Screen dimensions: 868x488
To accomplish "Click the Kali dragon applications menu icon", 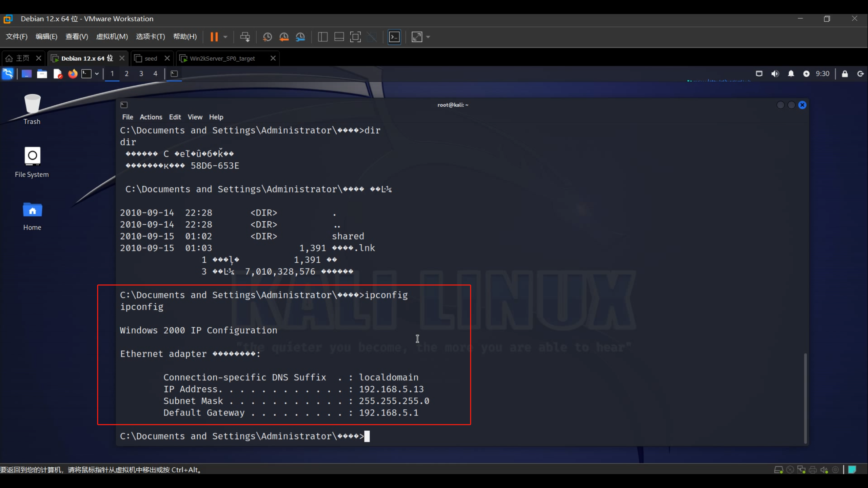I will (7, 74).
